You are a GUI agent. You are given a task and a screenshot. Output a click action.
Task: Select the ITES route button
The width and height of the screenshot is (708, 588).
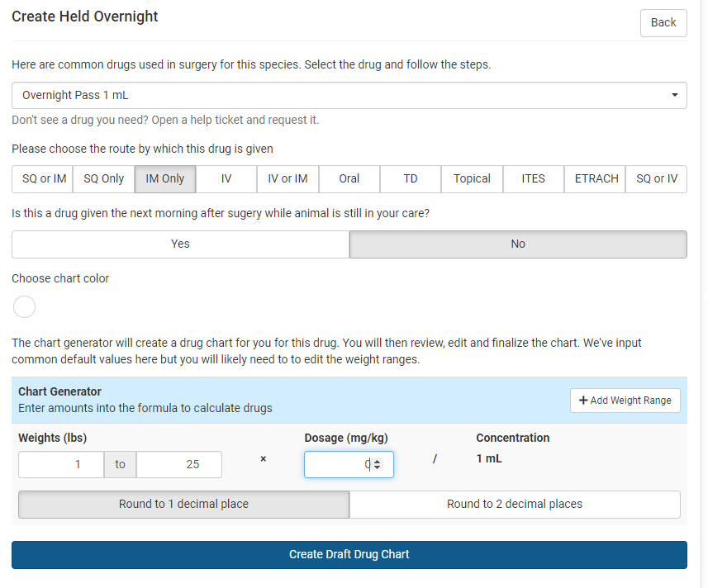point(534,179)
